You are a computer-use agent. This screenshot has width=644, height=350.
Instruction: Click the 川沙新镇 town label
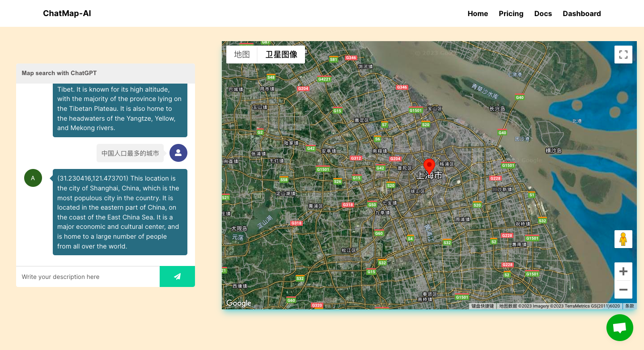[x=501, y=190]
